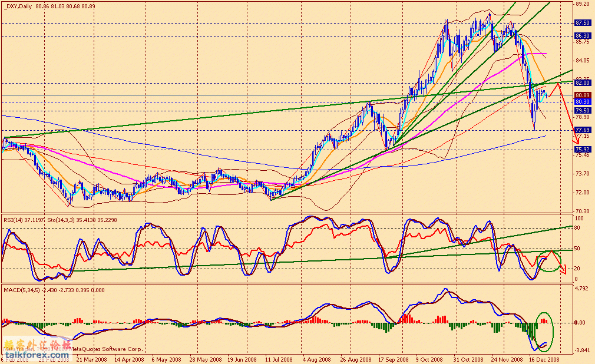The image size is (595, 364).
Task: Click the _DXY,Daily chart title text
Action: coord(18,6)
